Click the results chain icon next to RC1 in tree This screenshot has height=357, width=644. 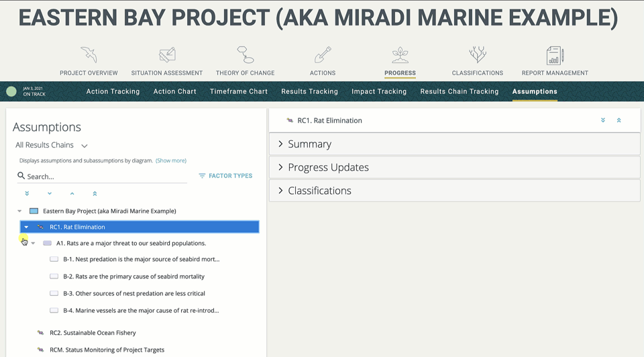pos(40,227)
